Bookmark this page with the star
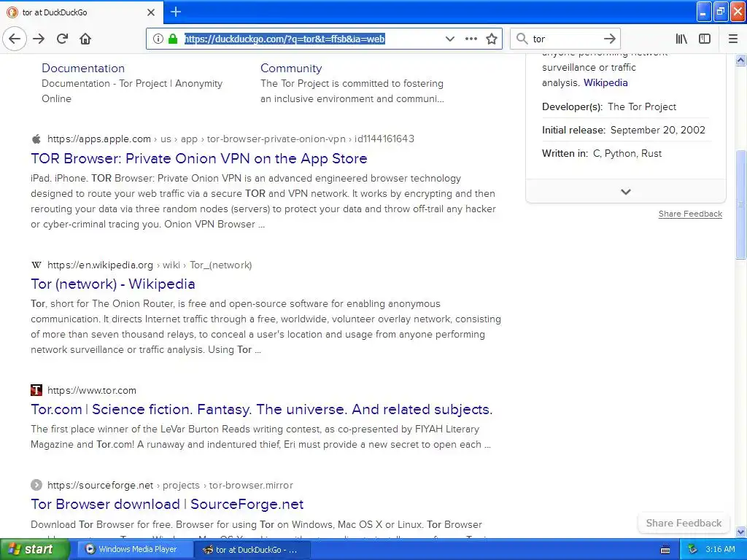Image resolution: width=747 pixels, height=560 pixels. (x=492, y=39)
